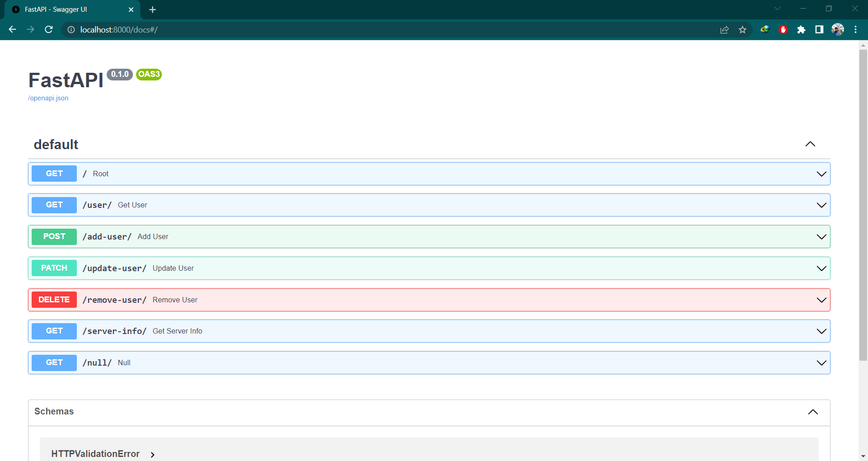868x461 pixels.
Task: Open the AdBlock extension
Action: (x=783, y=29)
